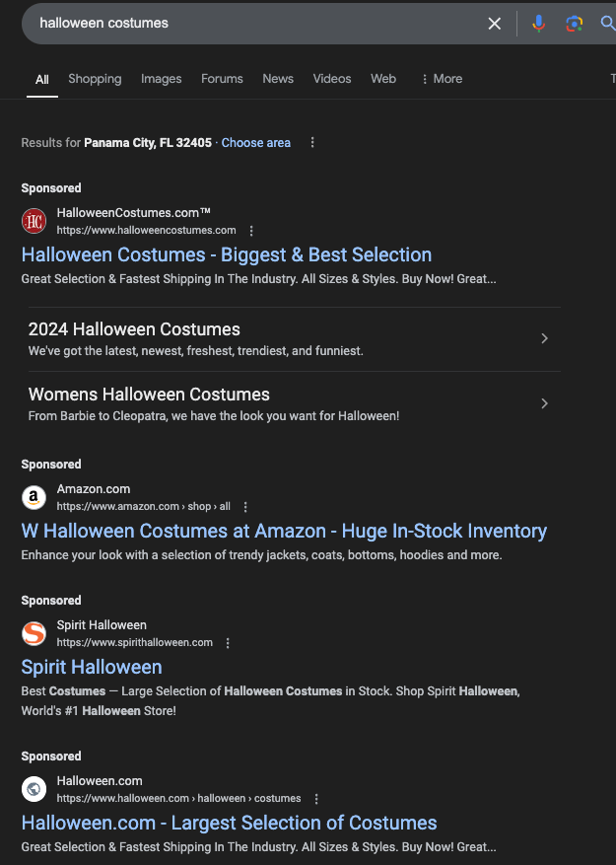The width and height of the screenshot is (616, 865).
Task: Switch to the Shopping tab
Action: pos(95,79)
